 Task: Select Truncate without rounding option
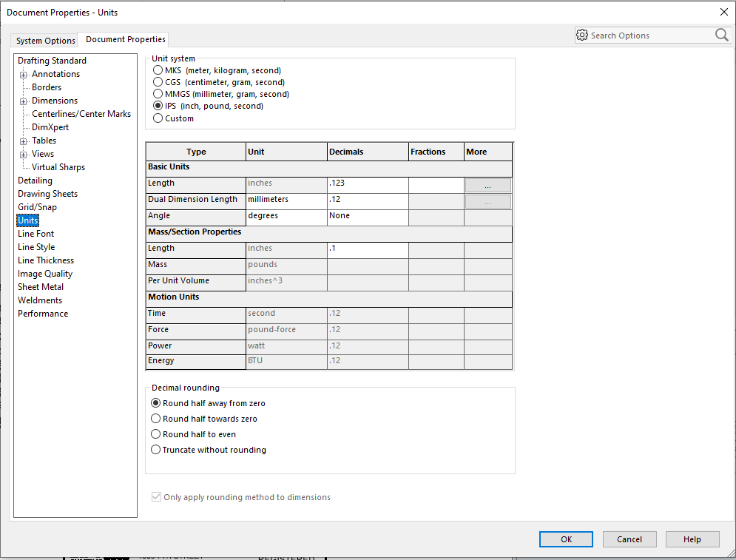[156, 450]
